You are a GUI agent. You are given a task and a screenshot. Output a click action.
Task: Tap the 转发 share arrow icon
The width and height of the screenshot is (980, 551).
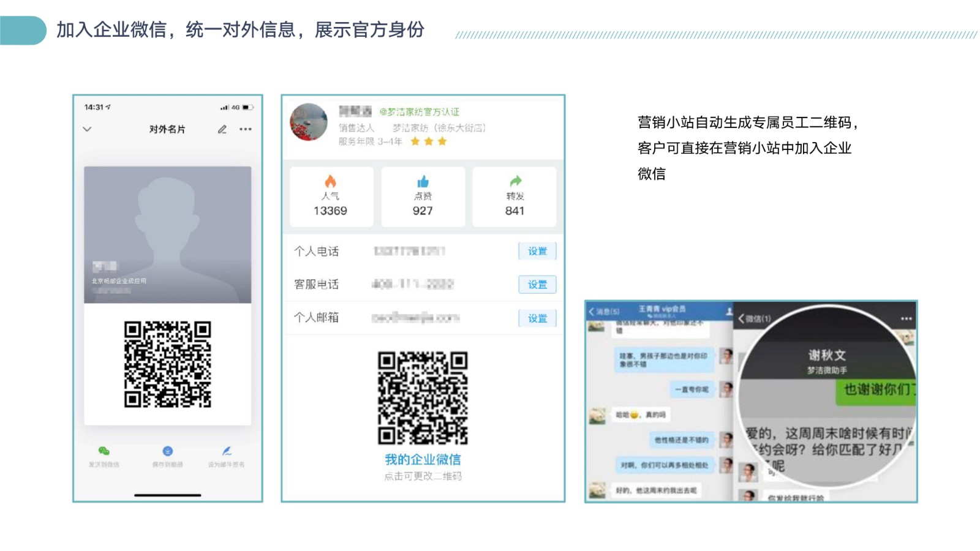(515, 181)
